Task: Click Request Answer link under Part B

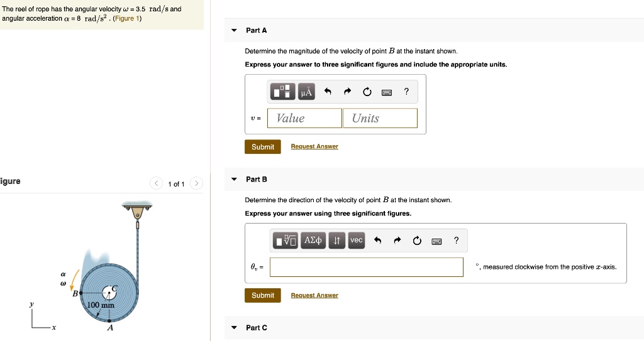Action: (x=314, y=295)
